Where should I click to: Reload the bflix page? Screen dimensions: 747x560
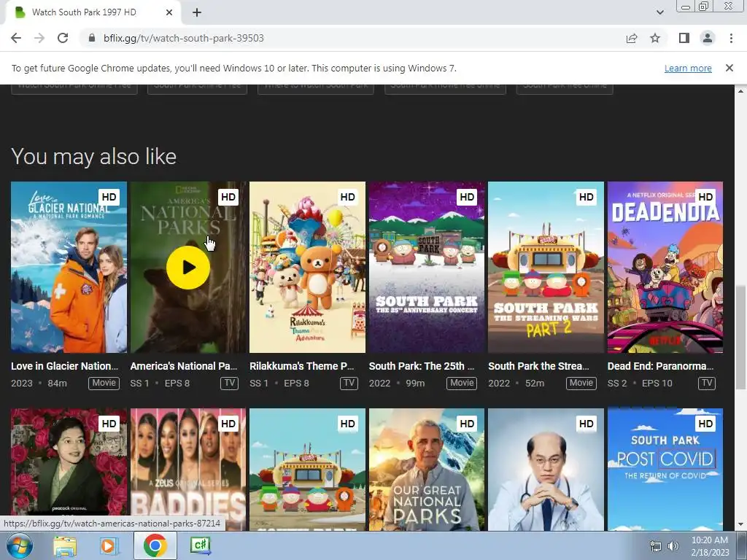(x=63, y=38)
